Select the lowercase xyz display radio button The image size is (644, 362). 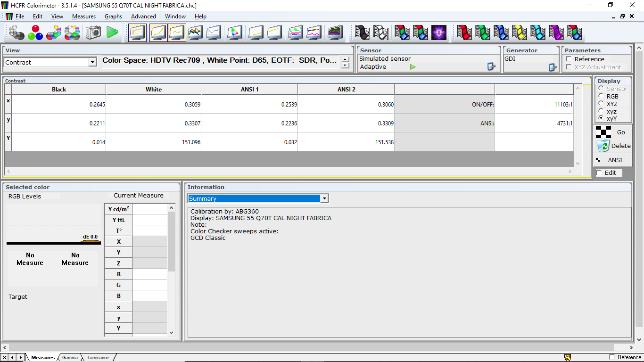point(601,111)
